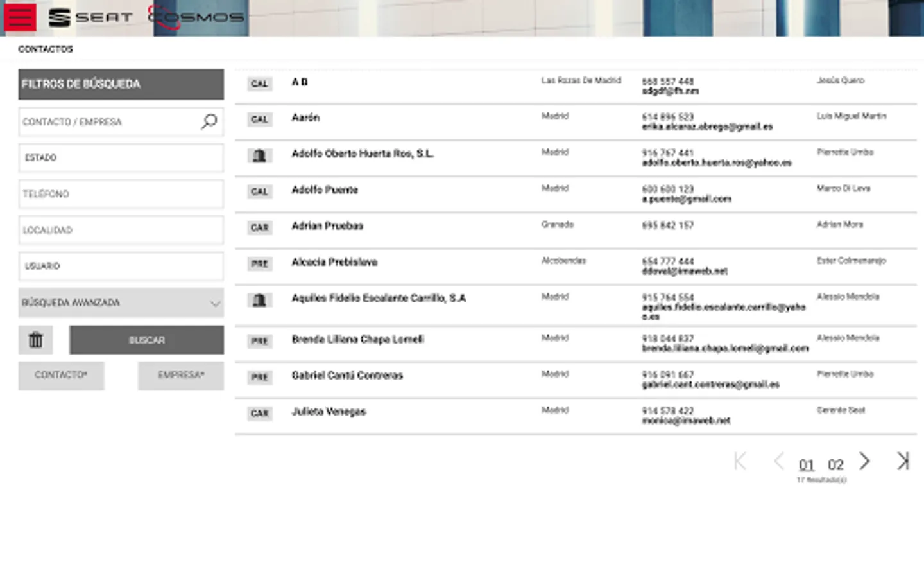924x578 pixels.
Task: Click the search magnifier icon
Action: (x=209, y=121)
